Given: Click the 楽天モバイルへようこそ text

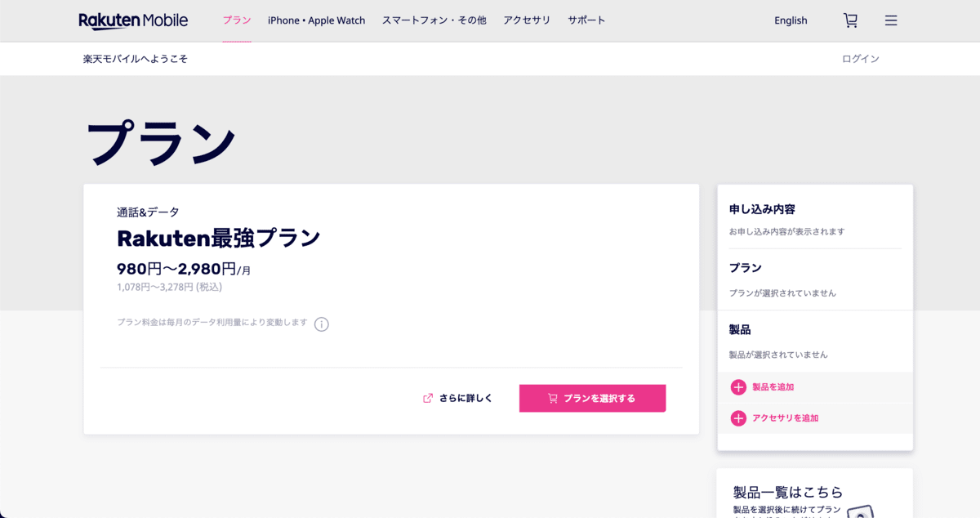Looking at the screenshot, I should (136, 59).
